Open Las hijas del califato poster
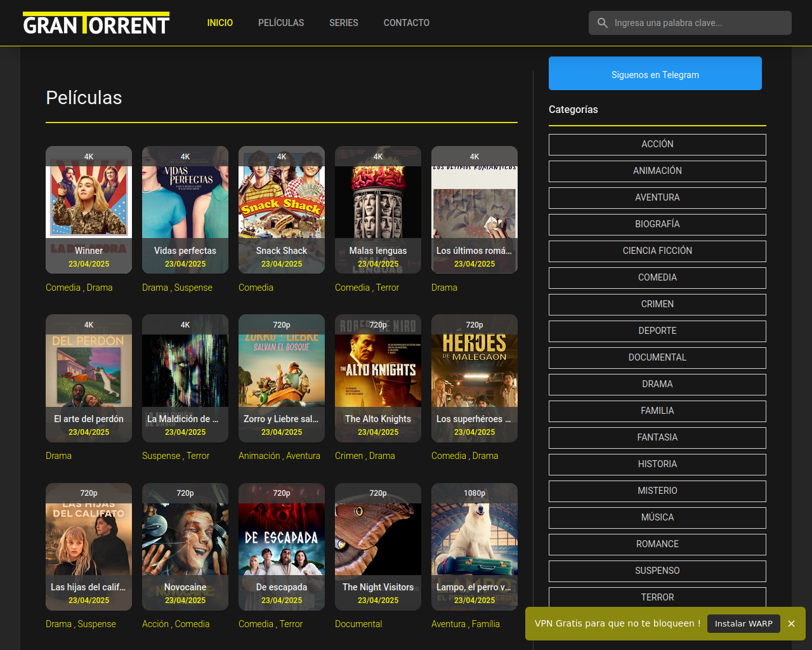 [x=89, y=547]
